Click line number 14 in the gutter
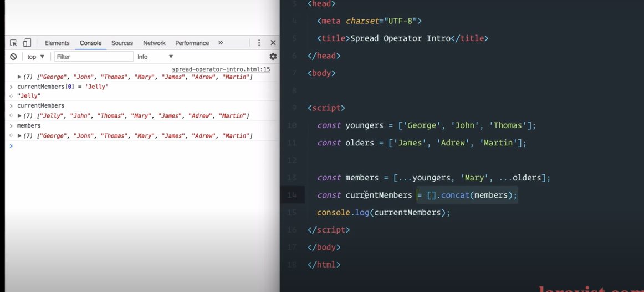The height and width of the screenshot is (292, 644). [292, 195]
